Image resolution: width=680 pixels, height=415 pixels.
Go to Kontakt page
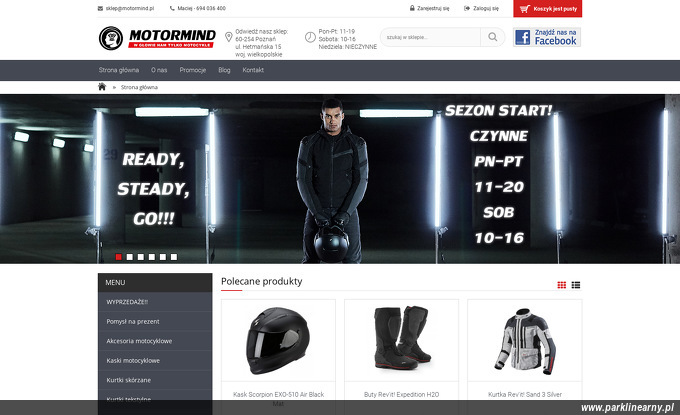tap(253, 70)
